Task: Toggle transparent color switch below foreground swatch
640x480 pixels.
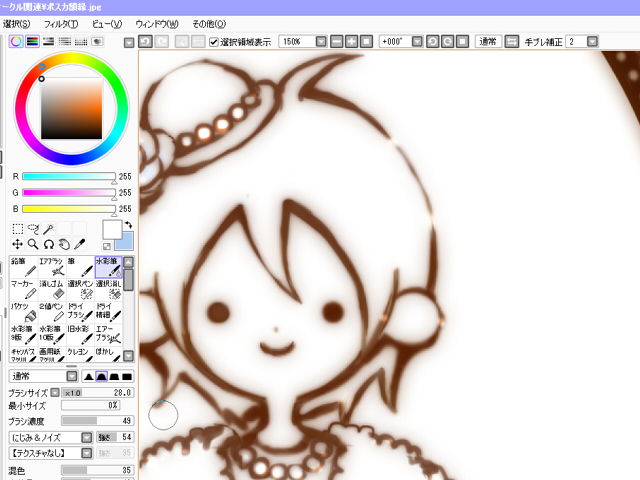Action: [107, 246]
